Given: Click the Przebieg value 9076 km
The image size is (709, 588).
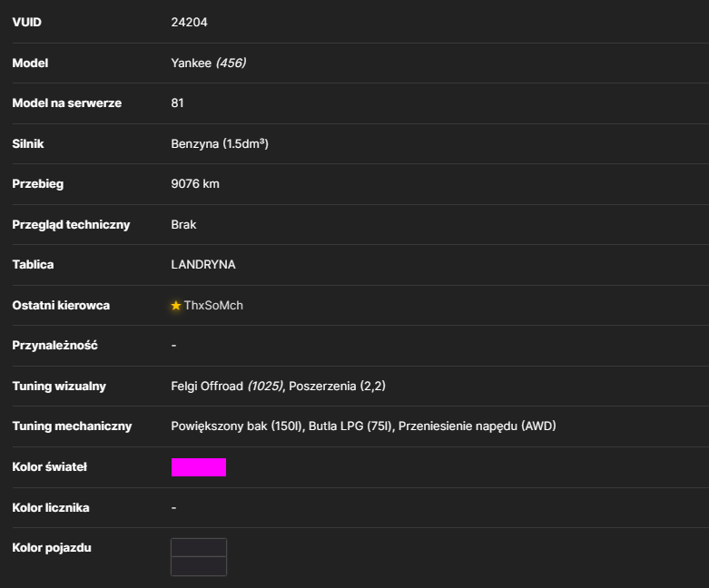Looking at the screenshot, I should point(195,184).
